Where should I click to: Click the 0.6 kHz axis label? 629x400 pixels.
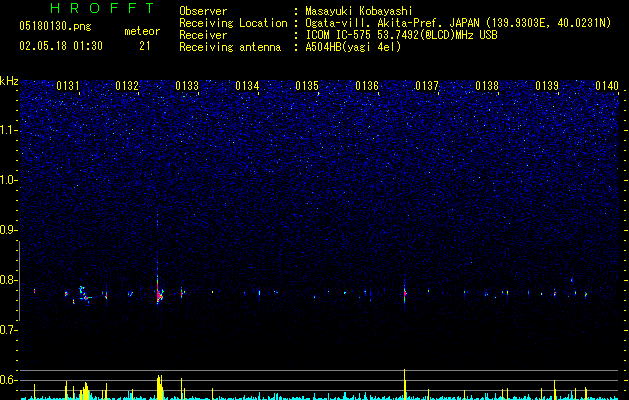[8, 380]
